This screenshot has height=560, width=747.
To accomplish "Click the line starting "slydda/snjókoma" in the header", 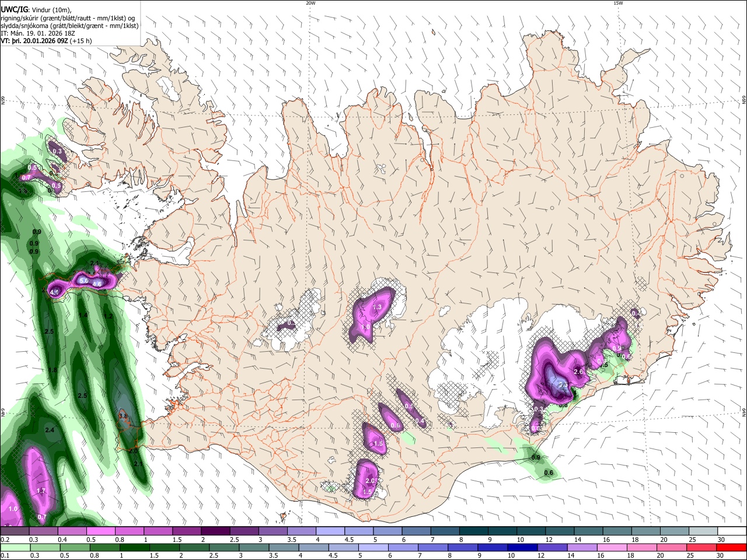I will pos(69,26).
